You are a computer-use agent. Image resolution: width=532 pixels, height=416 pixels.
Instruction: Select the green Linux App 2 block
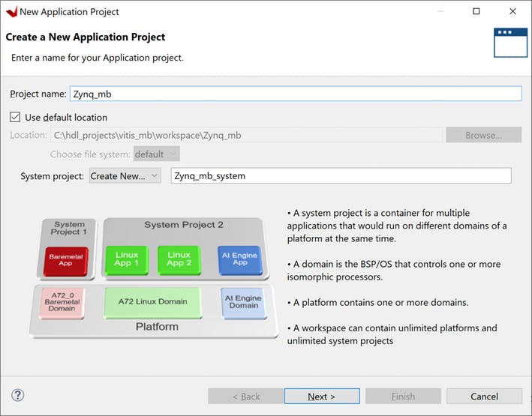[179, 259]
